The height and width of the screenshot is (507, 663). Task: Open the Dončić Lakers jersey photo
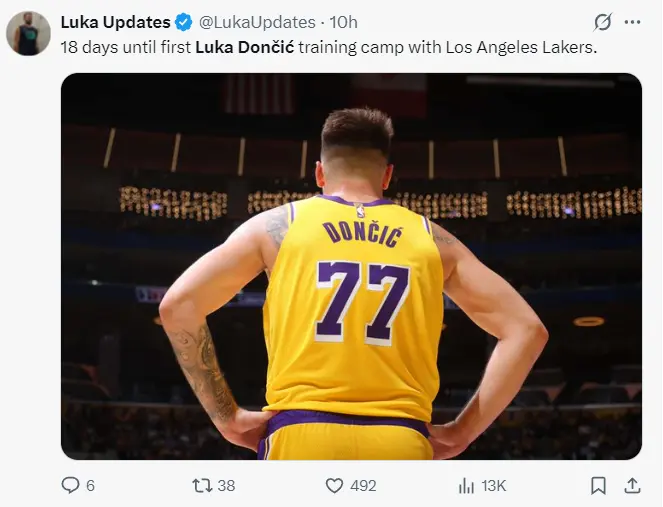(x=351, y=266)
